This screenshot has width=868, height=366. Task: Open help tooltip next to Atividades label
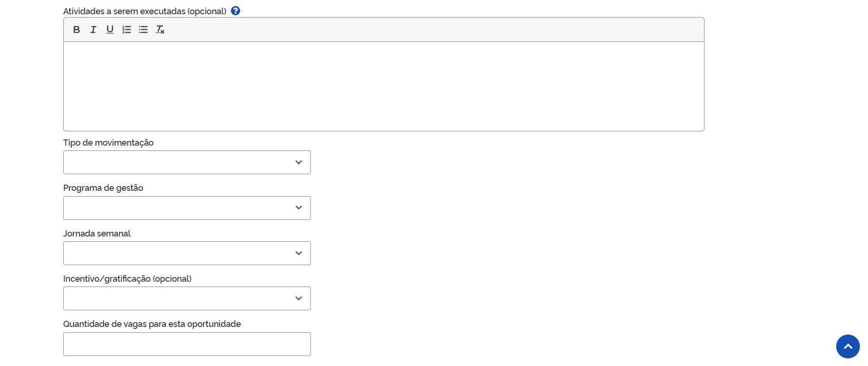235,11
